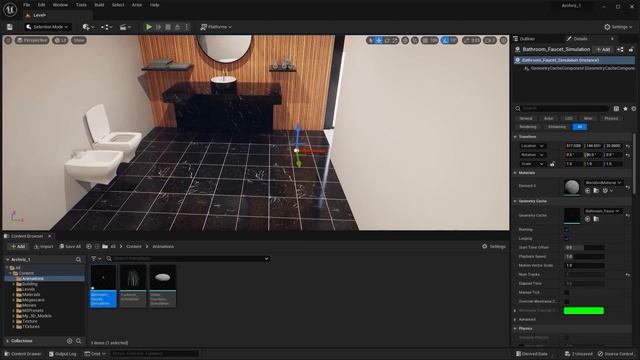Toggle world/local coordinate globe icon
Screen dimensions: 640x360
coord(405,40)
